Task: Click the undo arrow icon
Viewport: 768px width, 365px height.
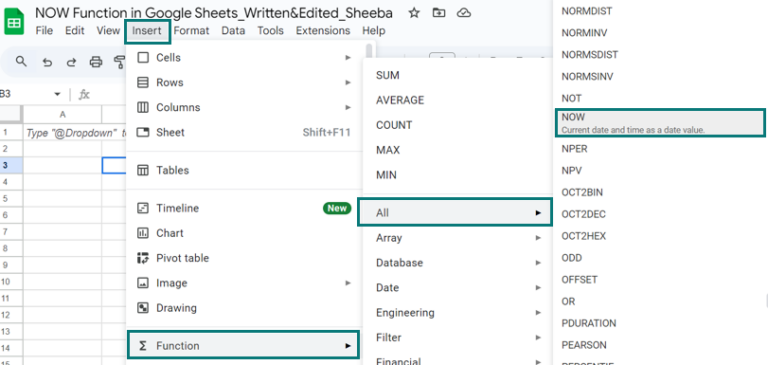Action: click(47, 62)
